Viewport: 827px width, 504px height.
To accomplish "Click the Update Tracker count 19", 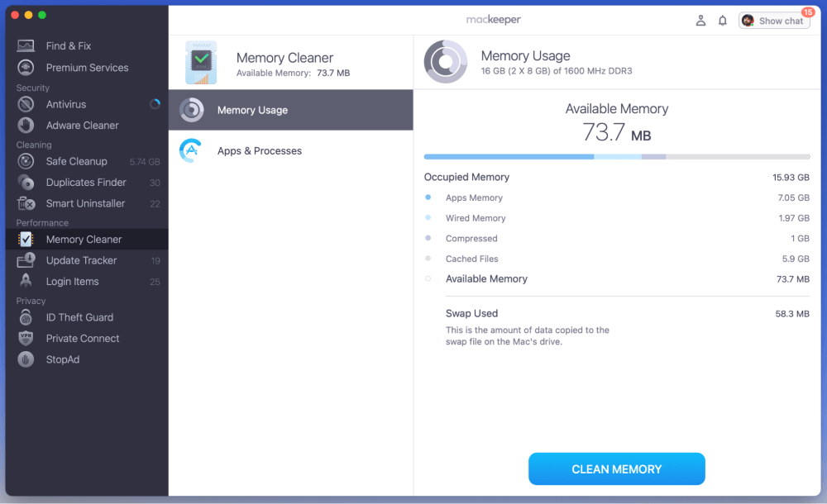I will click(x=155, y=261).
